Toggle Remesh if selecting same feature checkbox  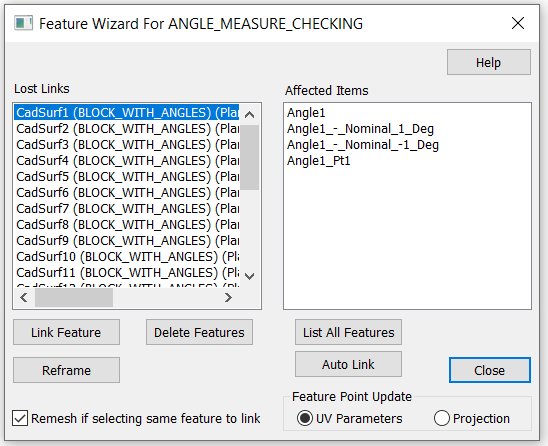click(x=20, y=418)
